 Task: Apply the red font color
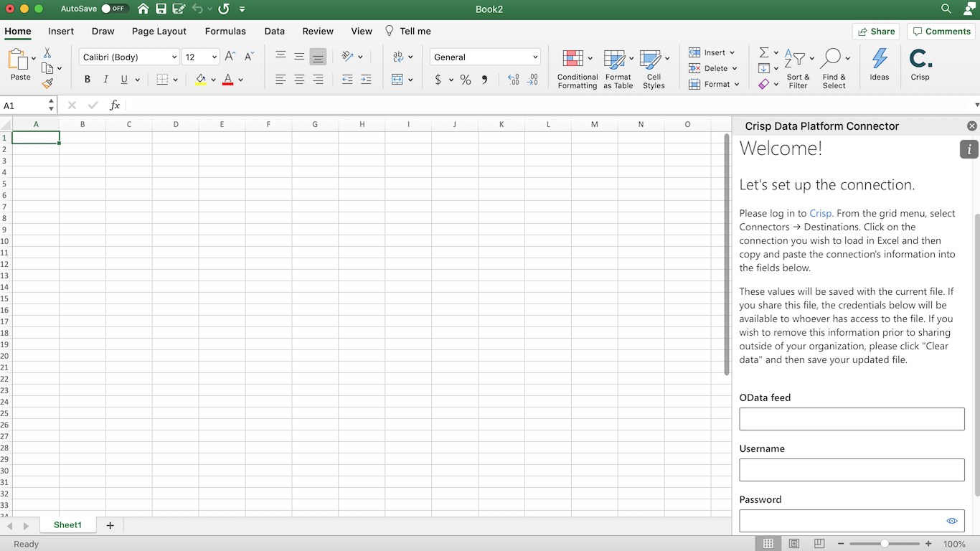point(228,80)
